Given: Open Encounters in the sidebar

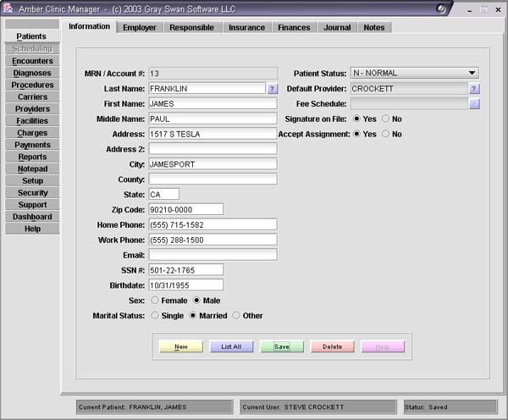Looking at the screenshot, I should point(32,61).
